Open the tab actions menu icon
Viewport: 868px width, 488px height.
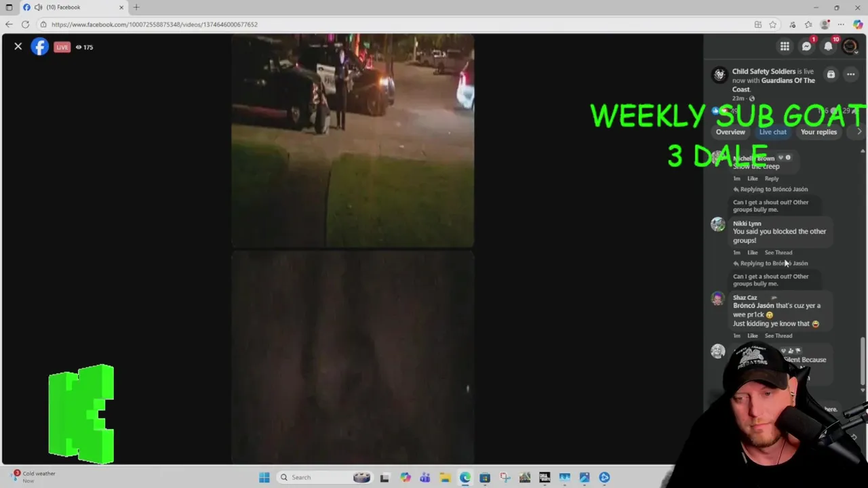click(x=9, y=7)
